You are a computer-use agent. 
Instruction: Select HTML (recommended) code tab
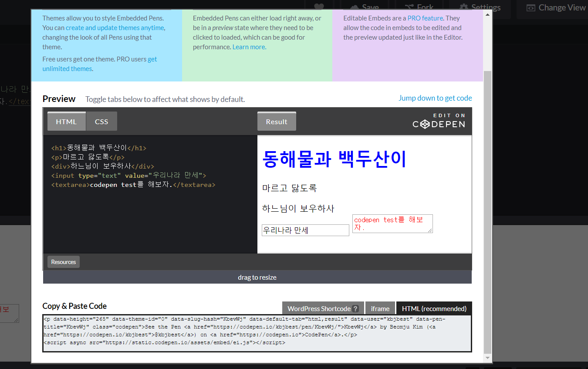click(434, 308)
